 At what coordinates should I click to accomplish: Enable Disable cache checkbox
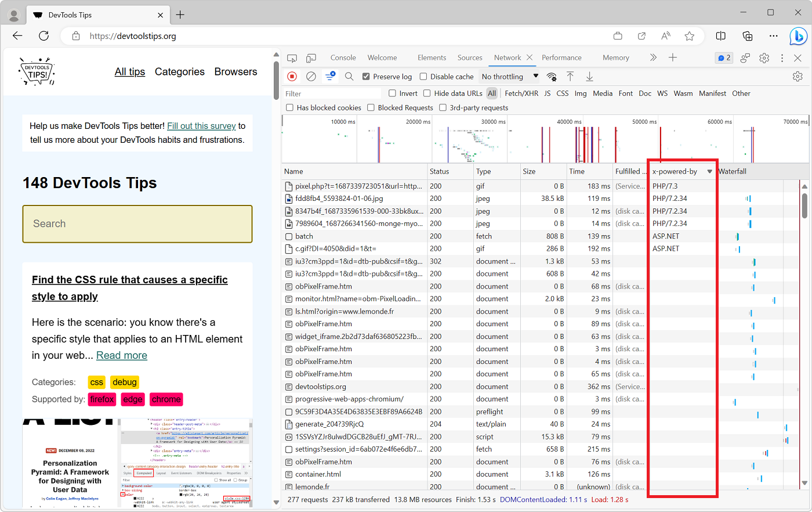coord(423,77)
